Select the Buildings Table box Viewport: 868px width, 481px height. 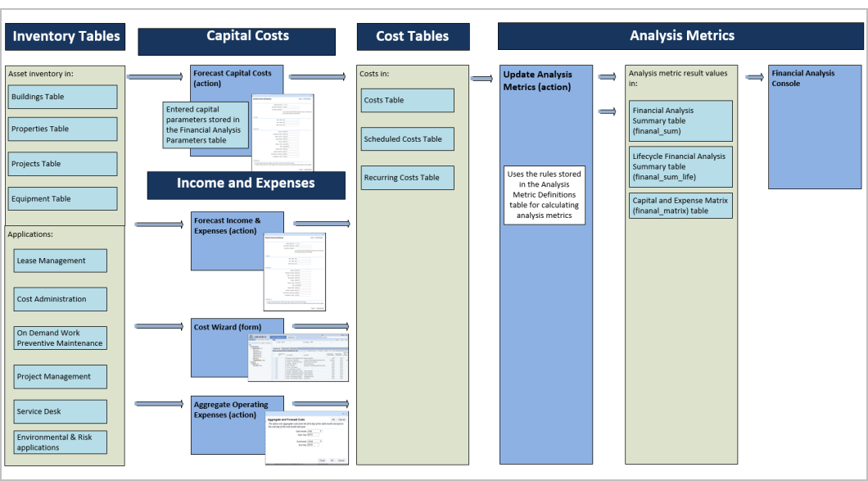coord(63,97)
